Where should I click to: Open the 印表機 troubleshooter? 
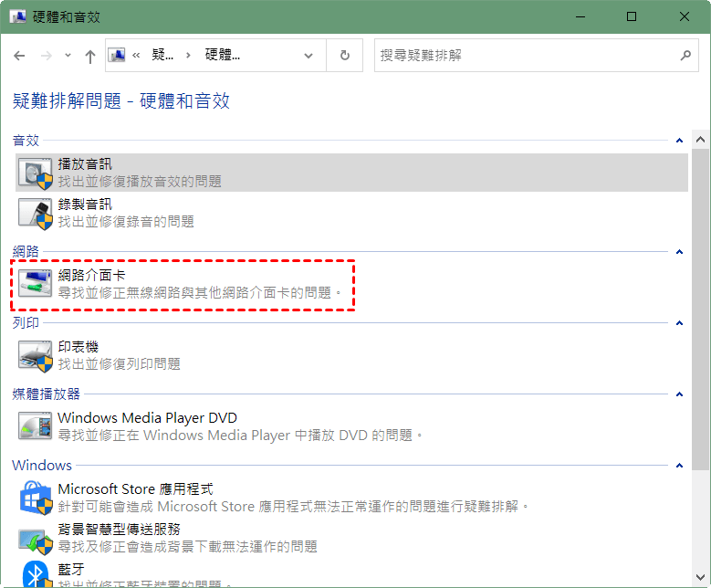(x=351, y=355)
